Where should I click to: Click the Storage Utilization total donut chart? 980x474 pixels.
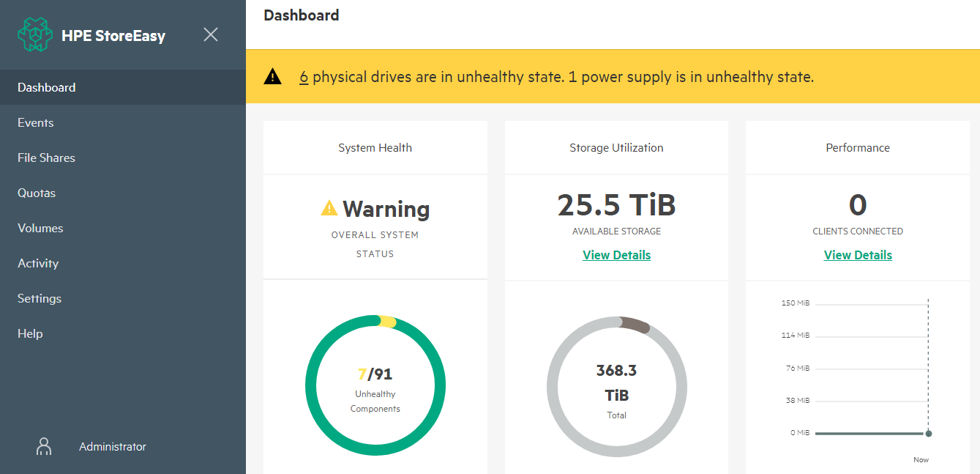pyautogui.click(x=616, y=386)
